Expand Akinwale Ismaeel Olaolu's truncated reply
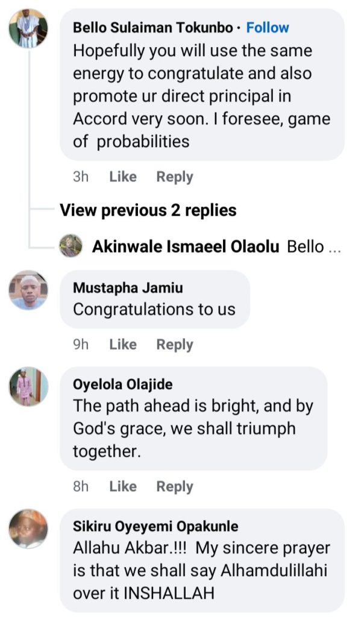 [x=313, y=247]
